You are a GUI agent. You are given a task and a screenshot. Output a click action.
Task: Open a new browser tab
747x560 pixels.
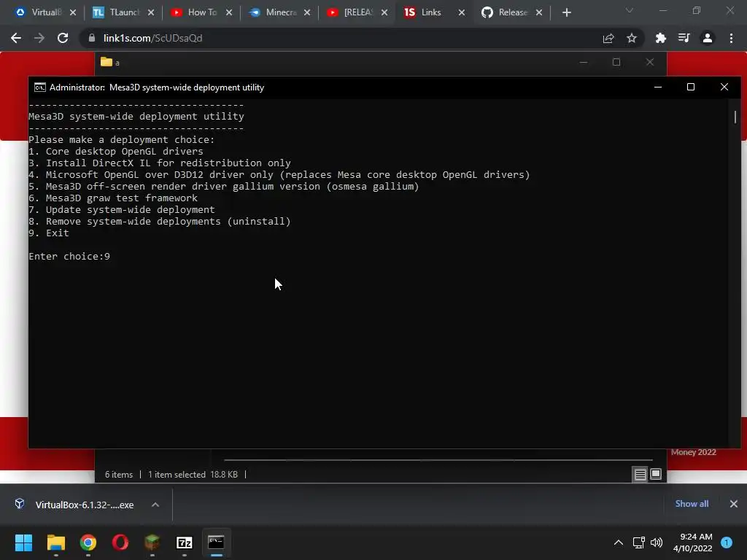coord(566,12)
